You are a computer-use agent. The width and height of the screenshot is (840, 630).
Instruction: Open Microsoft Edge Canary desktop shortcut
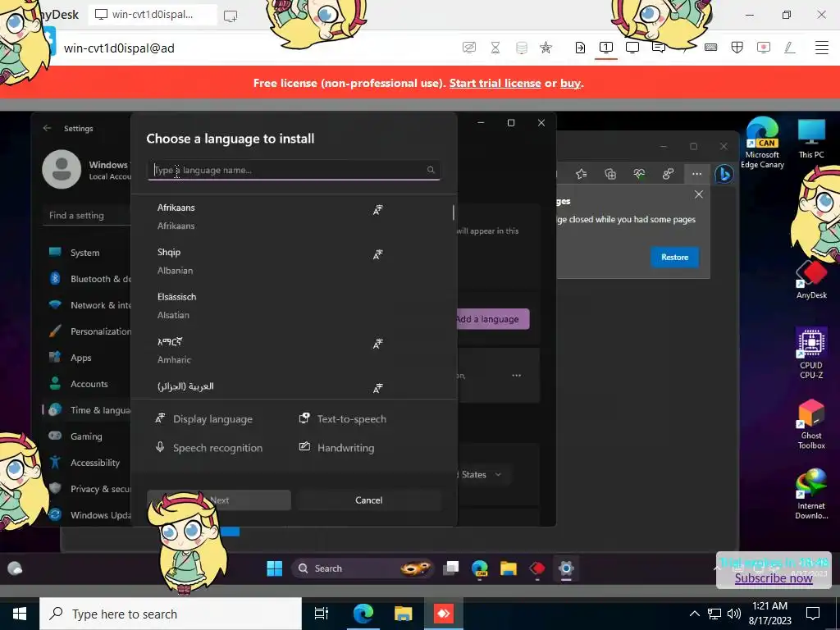pyautogui.click(x=762, y=143)
